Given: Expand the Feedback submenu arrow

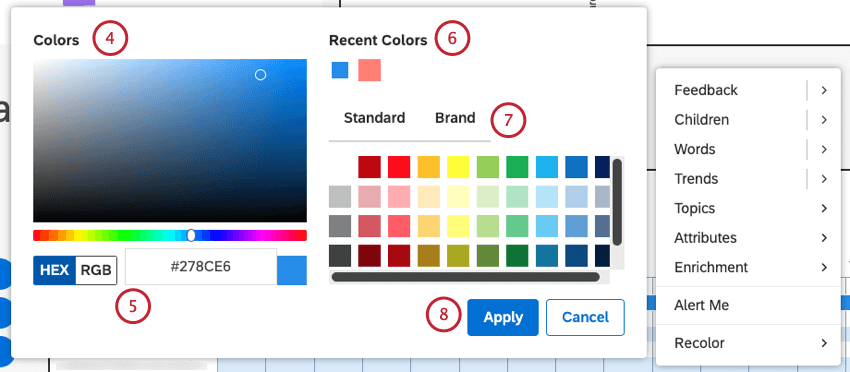Looking at the screenshot, I should 823,90.
